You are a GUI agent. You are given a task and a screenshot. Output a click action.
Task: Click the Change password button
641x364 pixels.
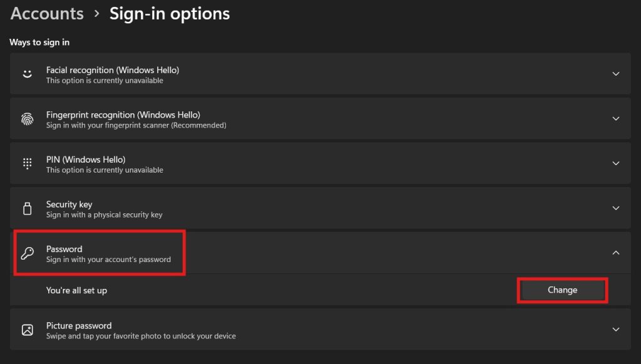pos(563,290)
